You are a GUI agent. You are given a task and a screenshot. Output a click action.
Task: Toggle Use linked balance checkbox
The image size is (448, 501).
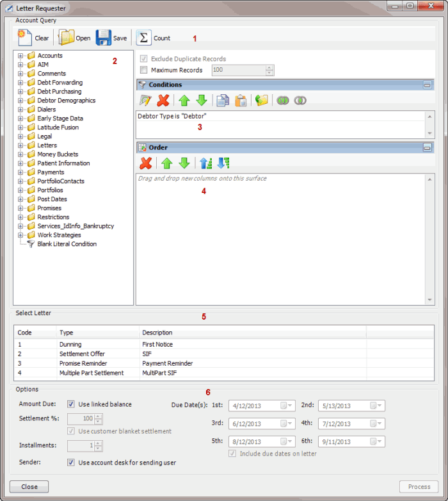[x=71, y=404]
